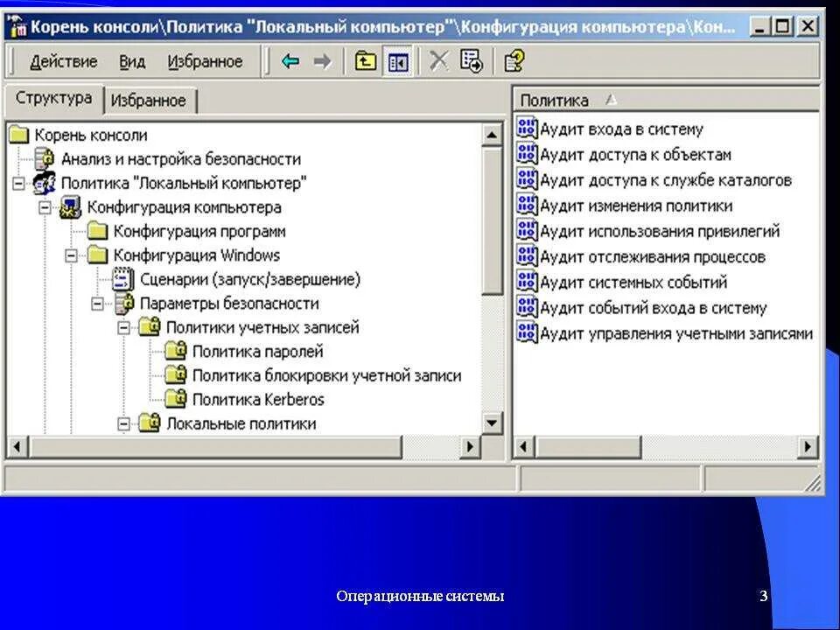Switch to the Избранное tab
The height and width of the screenshot is (630, 840).
pos(149,101)
